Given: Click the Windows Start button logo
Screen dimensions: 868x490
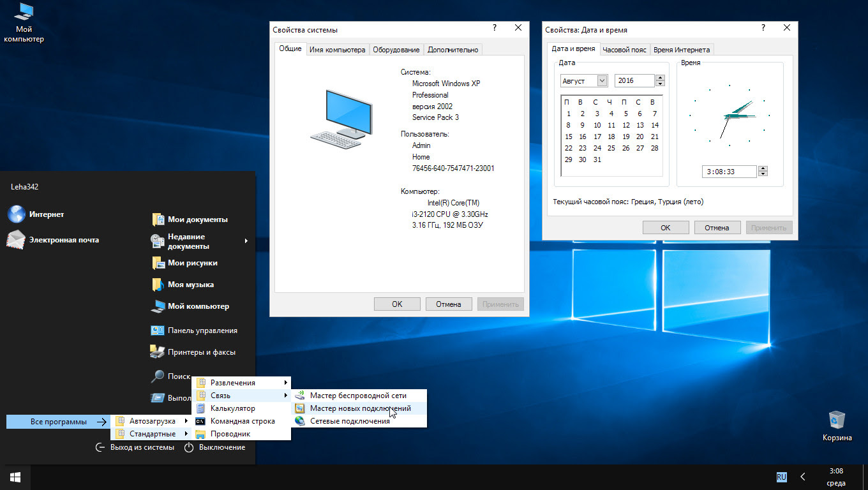Looking at the screenshot, I should click(x=15, y=477).
